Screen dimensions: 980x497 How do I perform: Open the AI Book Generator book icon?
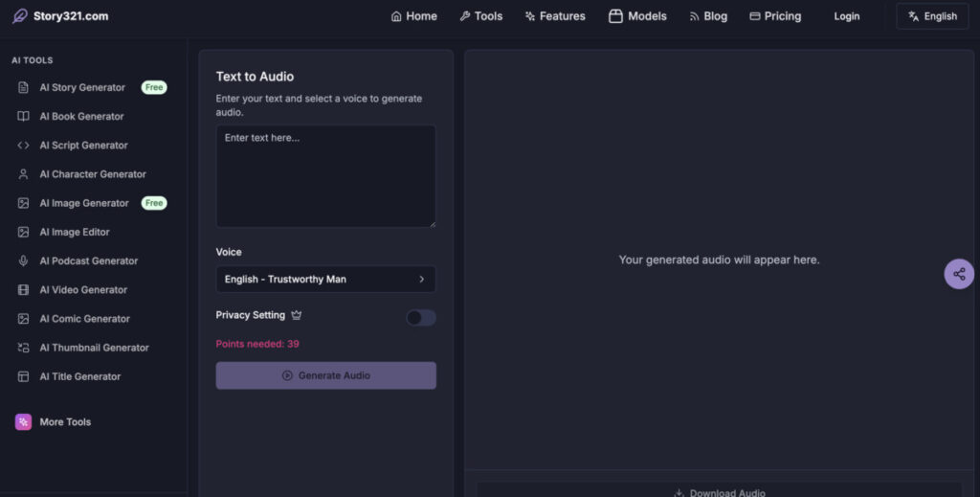point(23,116)
